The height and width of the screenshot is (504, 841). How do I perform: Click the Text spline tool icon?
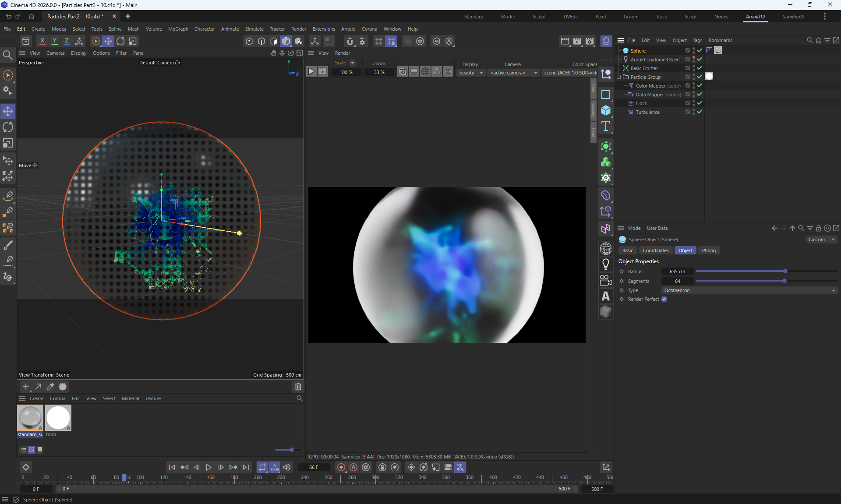[x=606, y=127]
